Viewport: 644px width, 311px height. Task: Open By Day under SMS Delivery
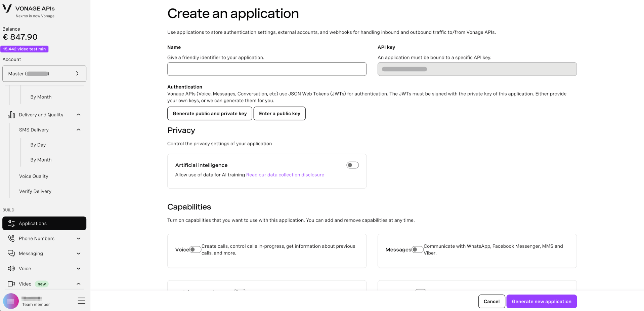38,145
